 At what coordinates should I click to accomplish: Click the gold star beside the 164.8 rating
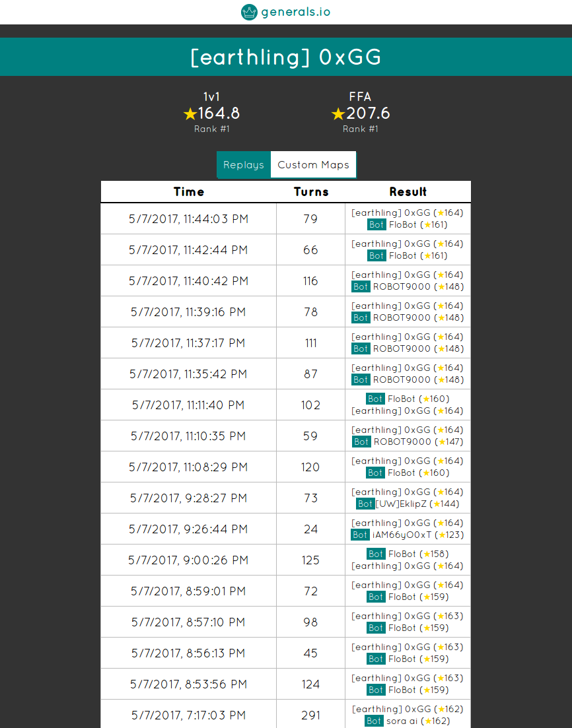point(190,114)
